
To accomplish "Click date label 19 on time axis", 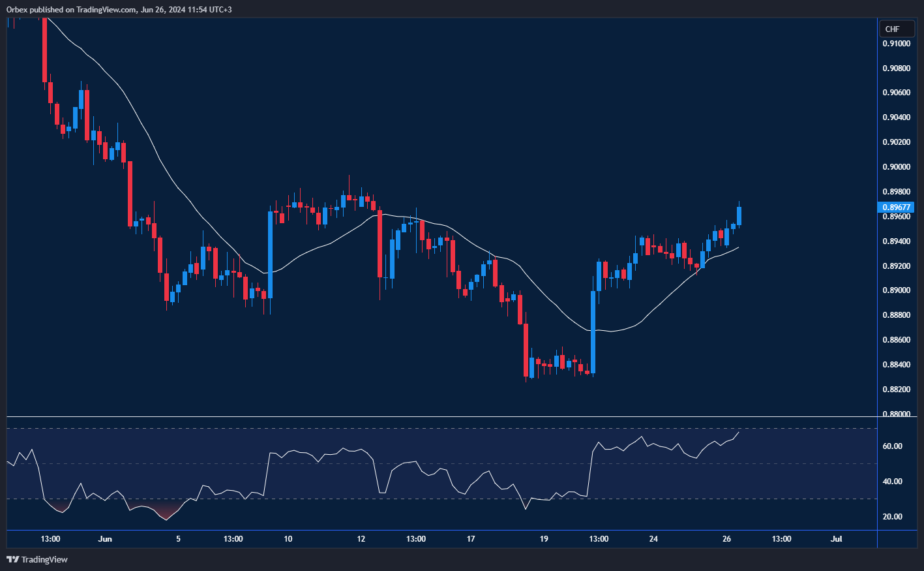I will coord(544,539).
